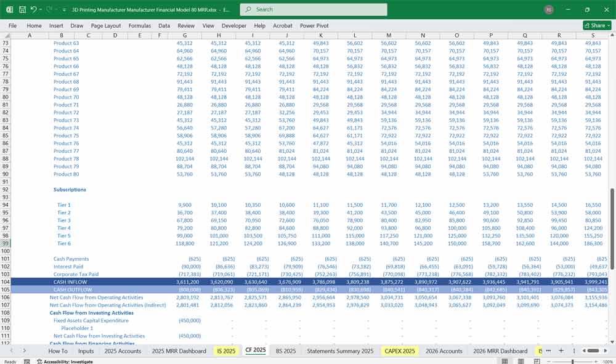This screenshot has height=364, width=616.
Task: Select row 104 header
Action: (6, 282)
